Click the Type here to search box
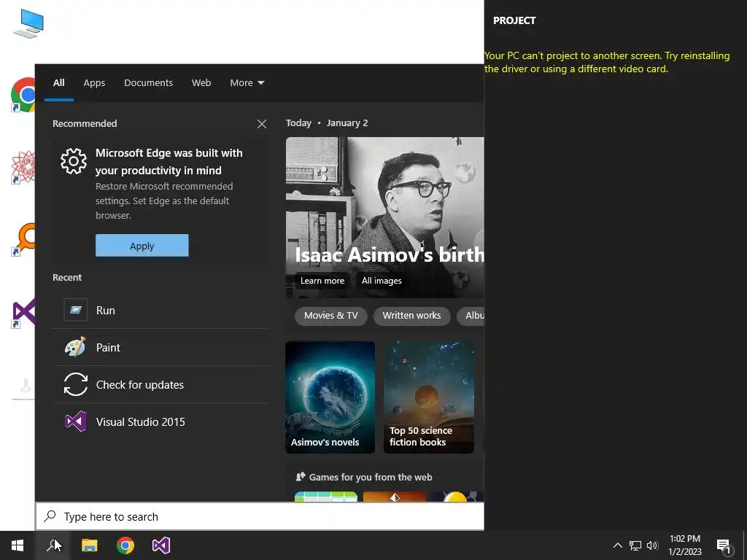This screenshot has width=747, height=560. tap(260, 516)
